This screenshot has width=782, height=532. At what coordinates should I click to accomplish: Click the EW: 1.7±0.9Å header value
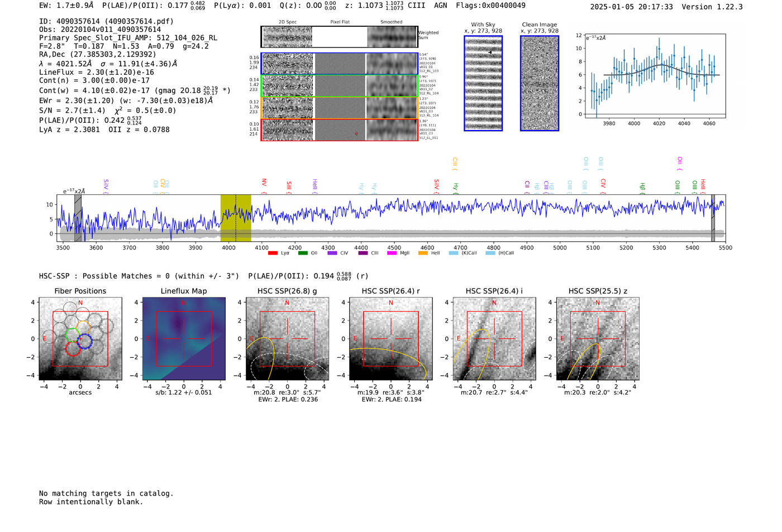tap(66, 5)
